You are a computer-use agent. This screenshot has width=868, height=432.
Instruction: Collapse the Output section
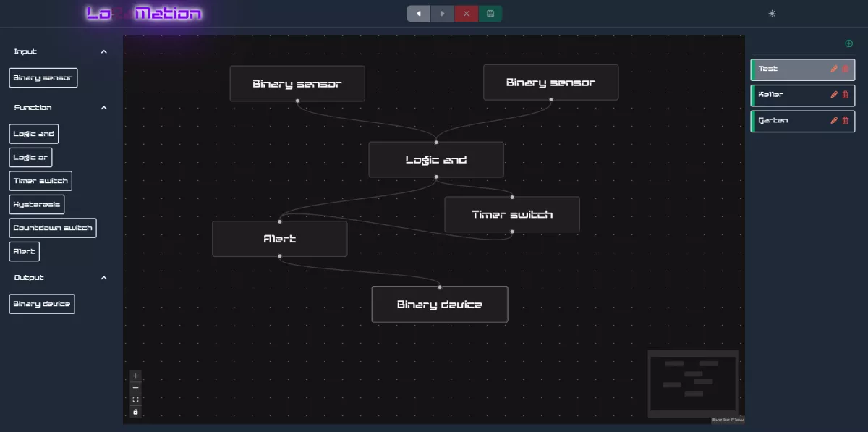[103, 277]
